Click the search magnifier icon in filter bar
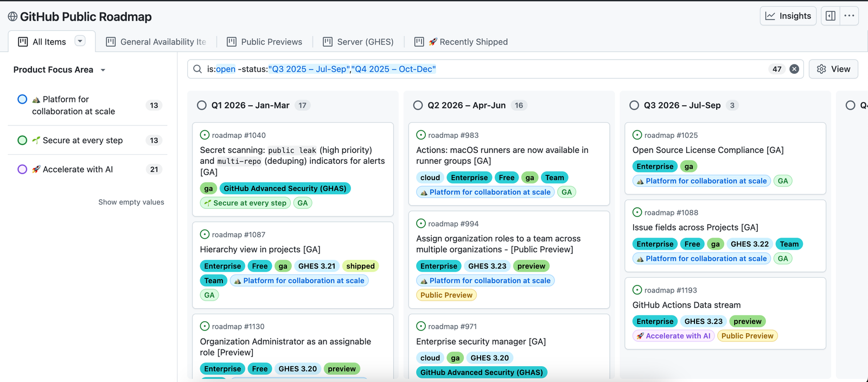This screenshot has height=382, width=868. (197, 69)
